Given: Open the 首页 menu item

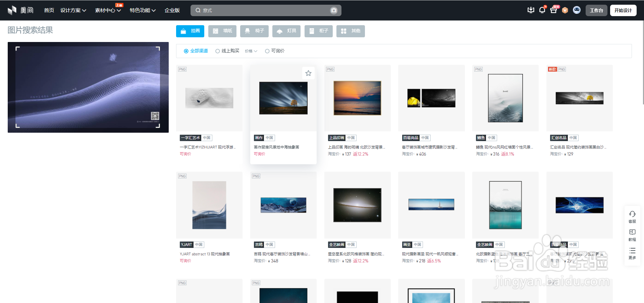Looking at the screenshot, I should [x=49, y=10].
